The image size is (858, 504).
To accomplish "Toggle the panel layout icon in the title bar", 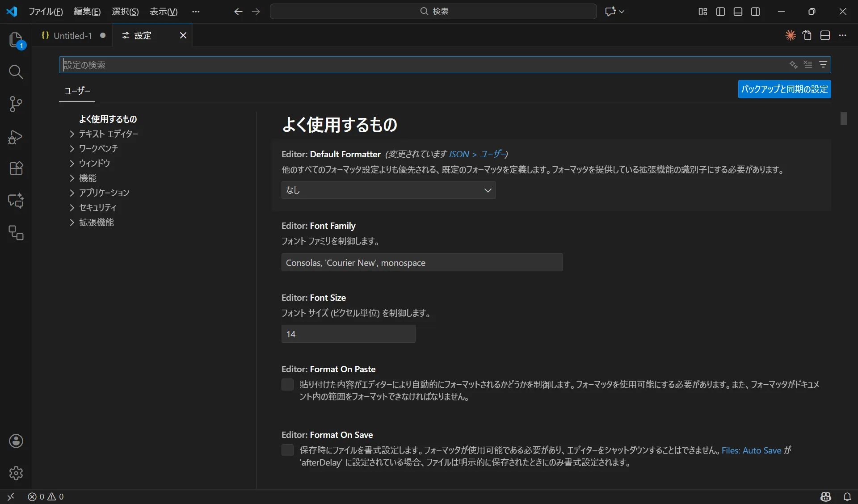I will (x=737, y=12).
